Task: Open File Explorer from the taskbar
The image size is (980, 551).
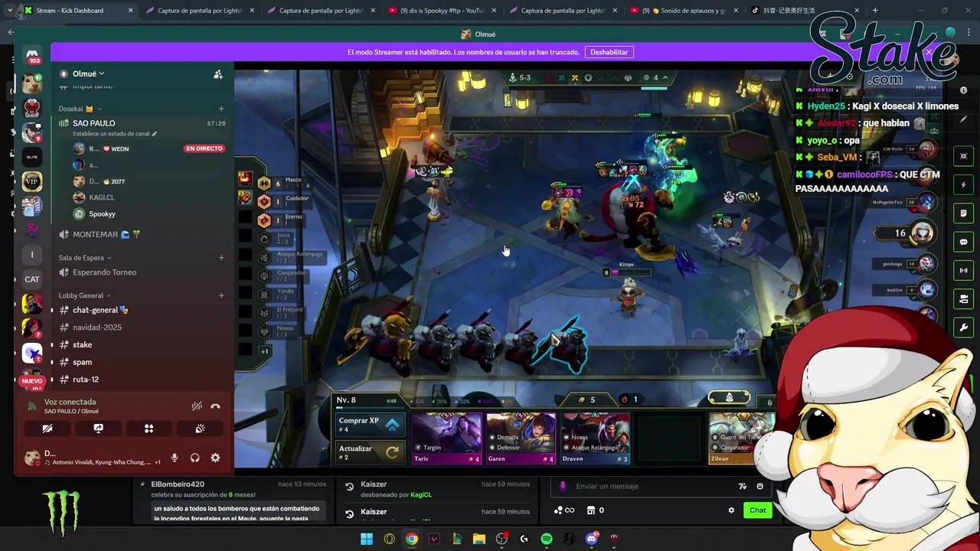Action: [479, 539]
